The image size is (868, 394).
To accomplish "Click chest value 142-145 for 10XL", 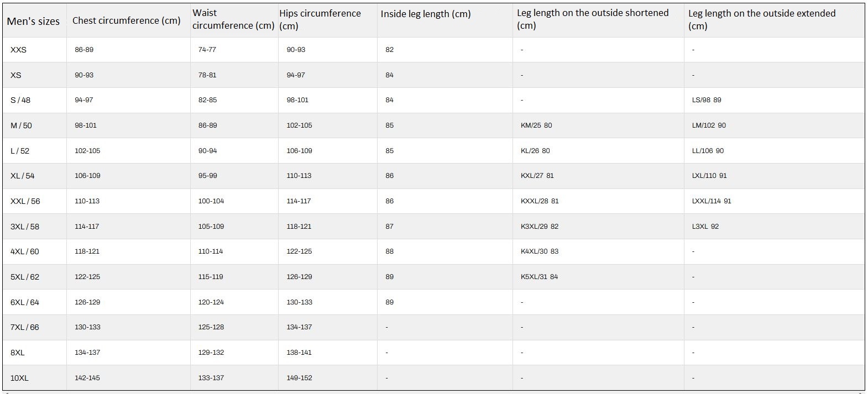I will [87, 378].
